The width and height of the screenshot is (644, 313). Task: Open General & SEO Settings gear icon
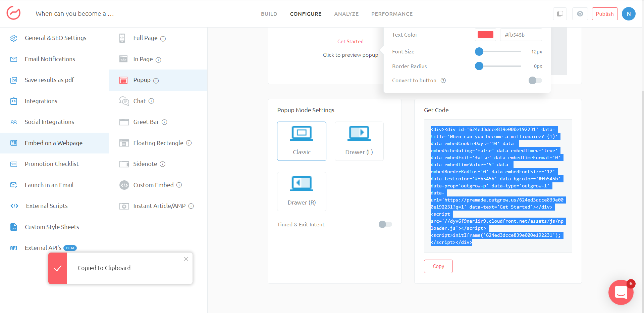click(14, 38)
